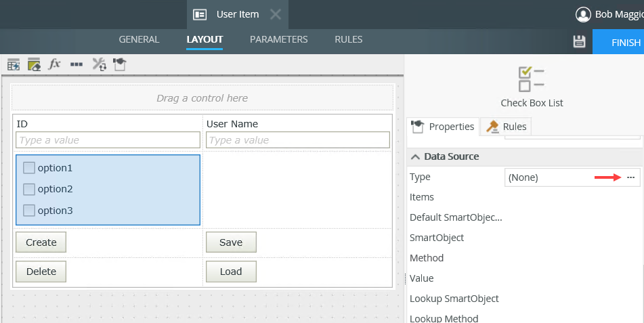
Task: Toggle the option3 checkbox
Action: [29, 211]
